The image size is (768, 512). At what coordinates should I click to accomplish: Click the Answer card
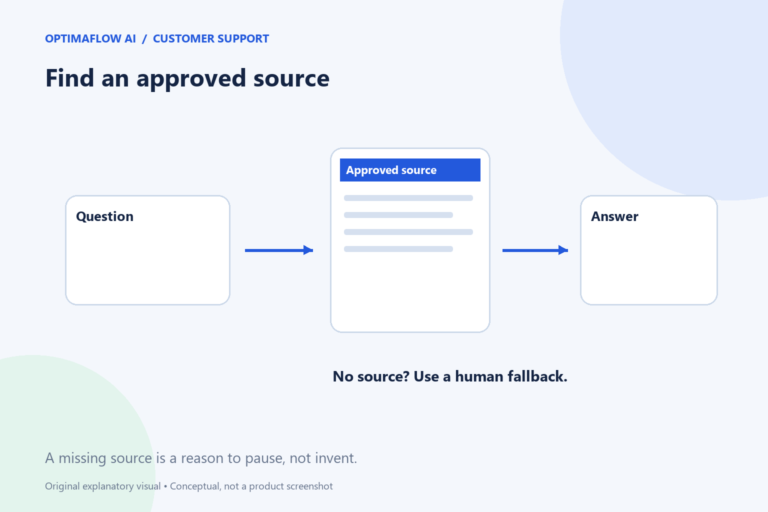[x=648, y=250]
